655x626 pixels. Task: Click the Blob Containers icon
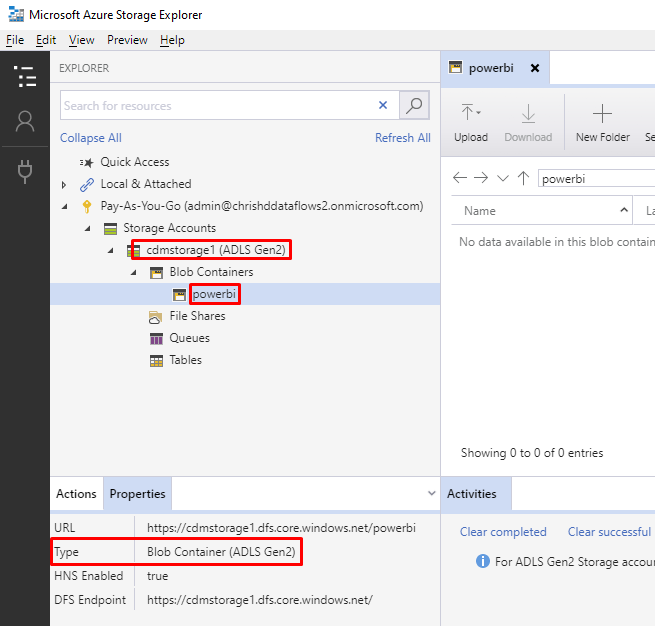pyautogui.click(x=156, y=273)
